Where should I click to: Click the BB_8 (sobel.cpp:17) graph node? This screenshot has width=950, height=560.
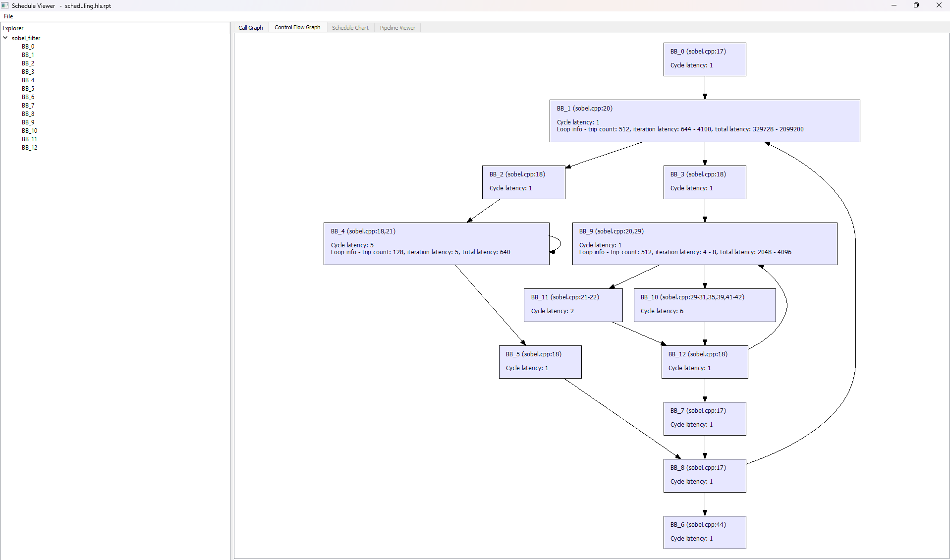[x=705, y=476]
